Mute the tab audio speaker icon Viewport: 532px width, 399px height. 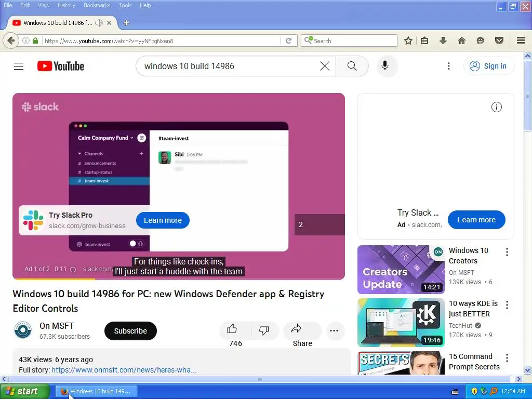tap(99, 23)
